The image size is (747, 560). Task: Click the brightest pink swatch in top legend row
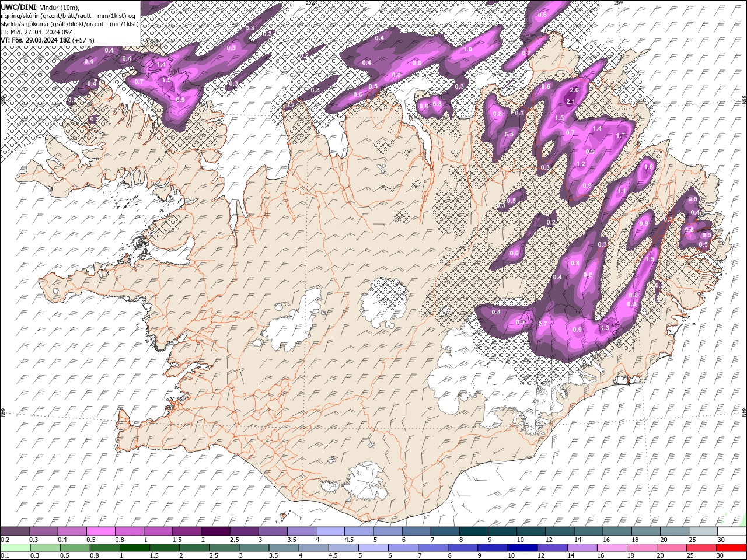(100, 531)
